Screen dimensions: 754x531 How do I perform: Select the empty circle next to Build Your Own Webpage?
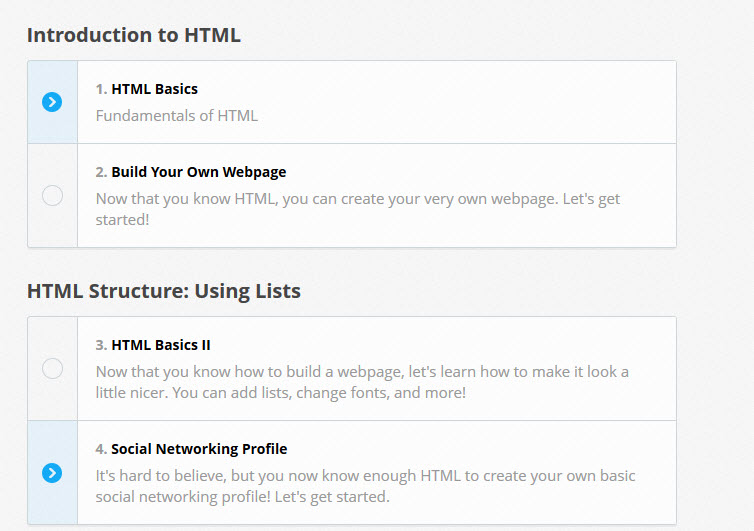click(52, 196)
